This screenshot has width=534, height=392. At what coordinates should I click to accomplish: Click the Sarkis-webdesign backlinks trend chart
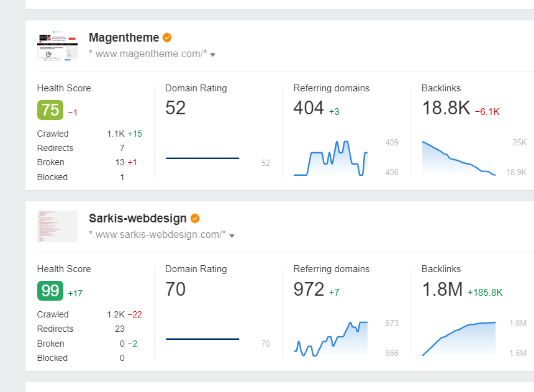(459, 335)
